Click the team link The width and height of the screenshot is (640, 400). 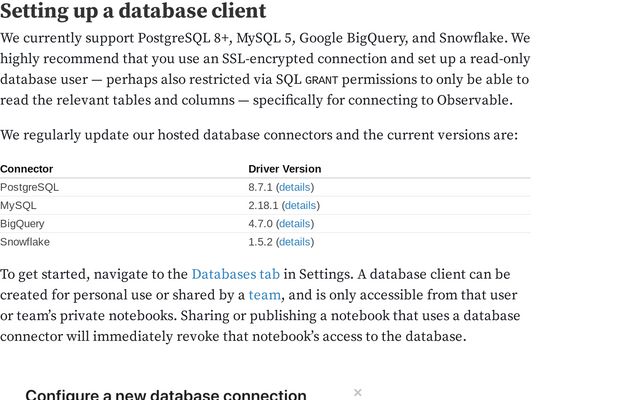click(265, 295)
